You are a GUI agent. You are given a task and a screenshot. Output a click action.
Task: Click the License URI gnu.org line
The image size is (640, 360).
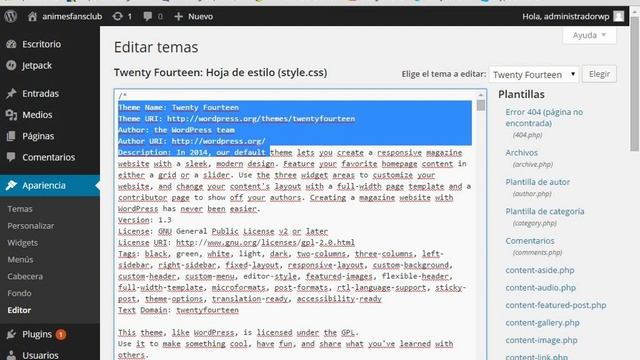tap(236, 242)
